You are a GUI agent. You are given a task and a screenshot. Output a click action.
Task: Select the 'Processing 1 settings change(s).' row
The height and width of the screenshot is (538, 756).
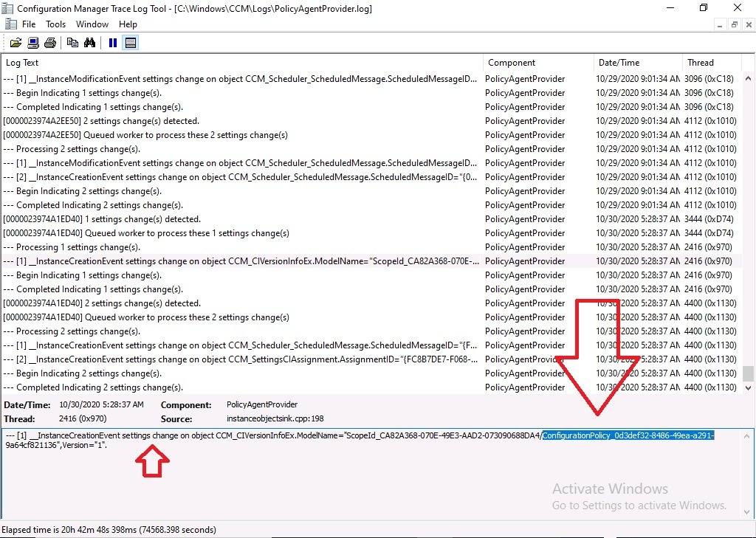point(371,246)
